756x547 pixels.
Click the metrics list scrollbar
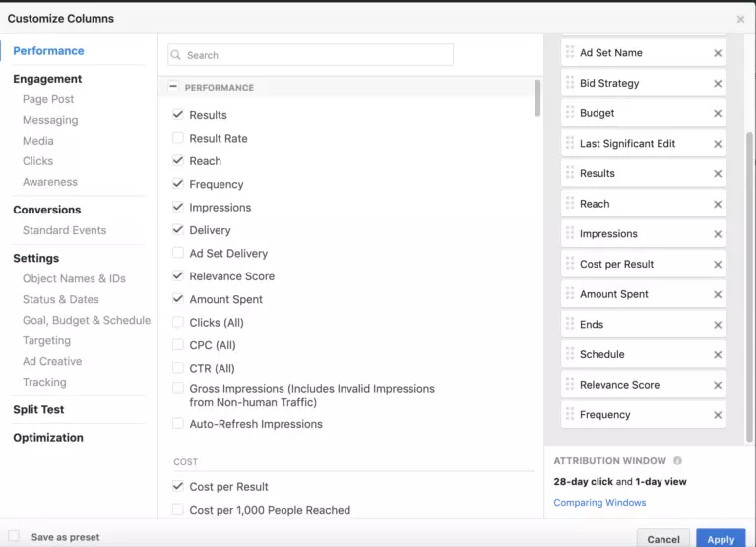pyautogui.click(x=537, y=98)
